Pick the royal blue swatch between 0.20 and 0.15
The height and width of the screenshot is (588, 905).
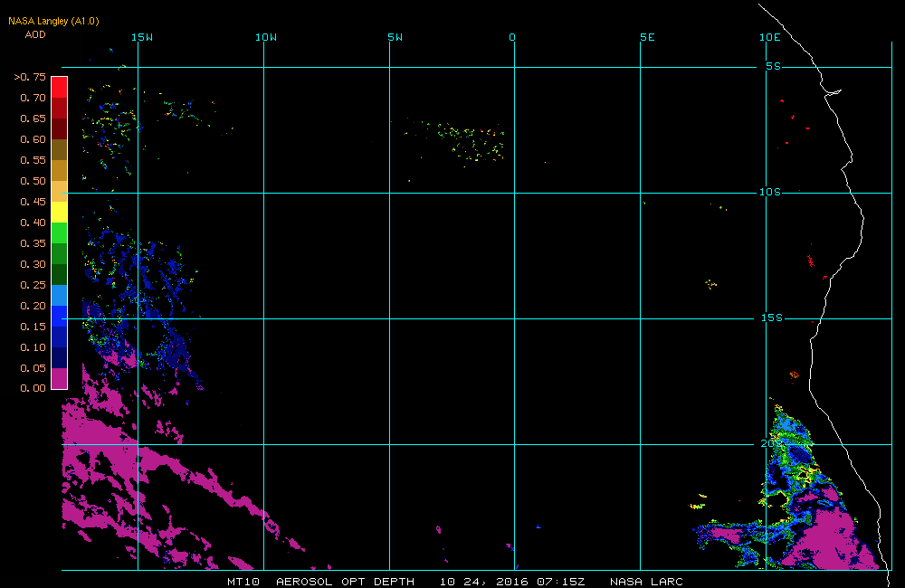60,316
